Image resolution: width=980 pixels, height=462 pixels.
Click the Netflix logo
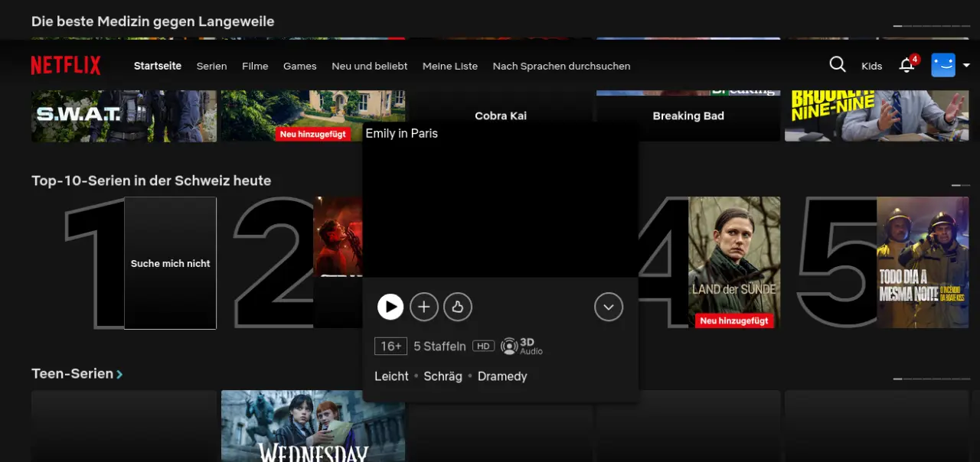click(66, 66)
